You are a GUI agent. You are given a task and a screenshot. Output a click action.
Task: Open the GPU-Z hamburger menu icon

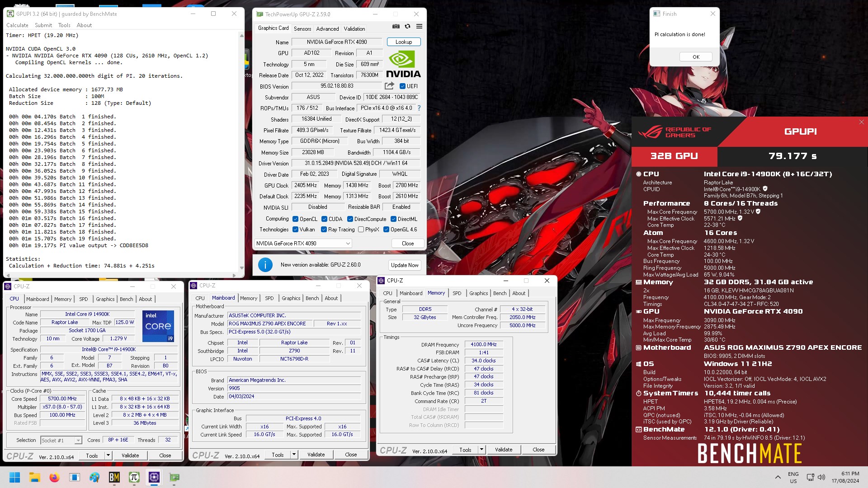pyautogui.click(x=419, y=27)
